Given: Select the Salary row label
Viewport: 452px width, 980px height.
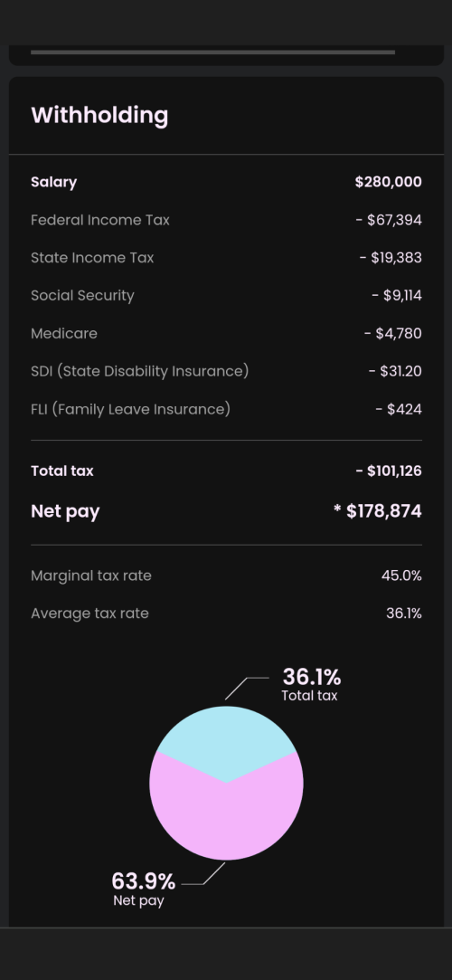Looking at the screenshot, I should tap(53, 183).
